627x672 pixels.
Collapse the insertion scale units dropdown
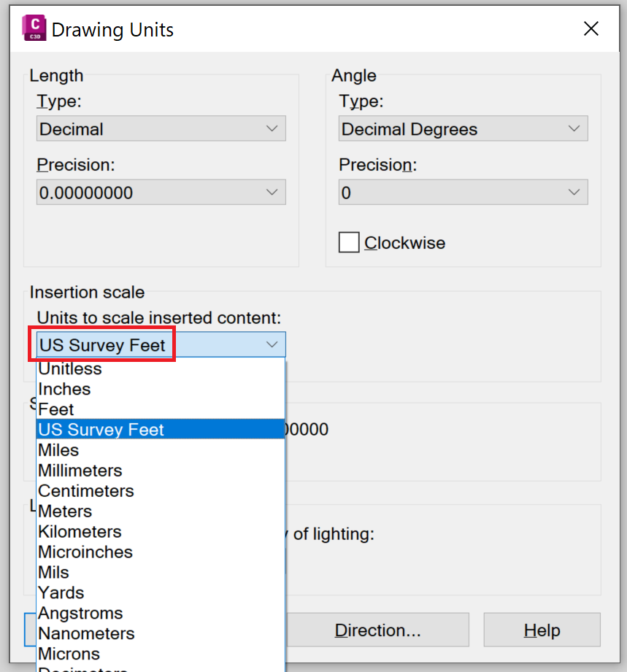[272, 344]
